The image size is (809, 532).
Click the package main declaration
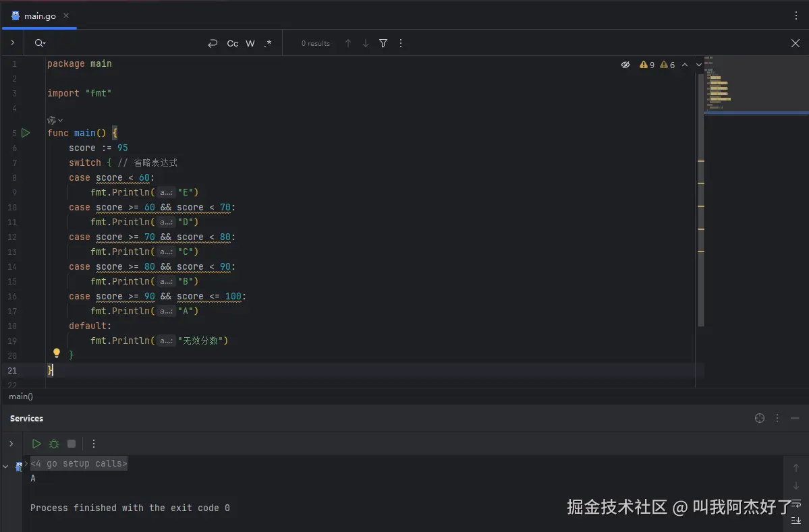pos(79,63)
